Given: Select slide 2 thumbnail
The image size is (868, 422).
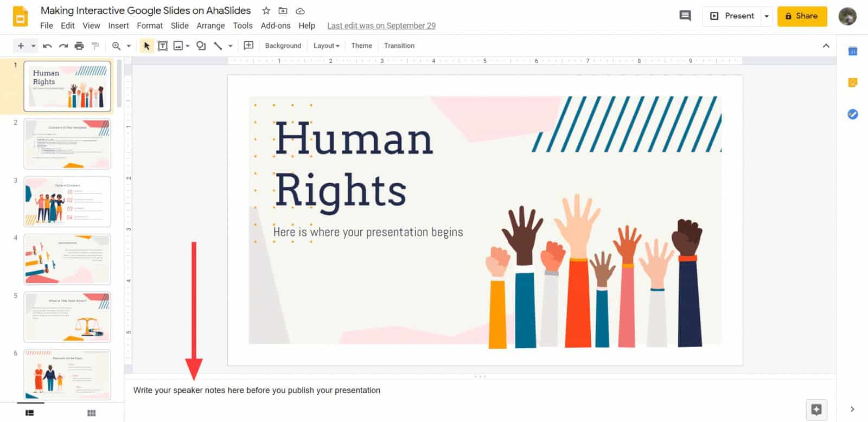Looking at the screenshot, I should click(67, 144).
